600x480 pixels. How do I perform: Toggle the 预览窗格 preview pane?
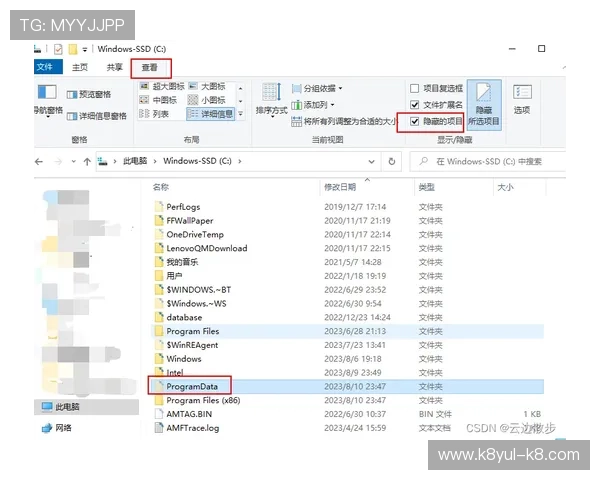coord(89,94)
